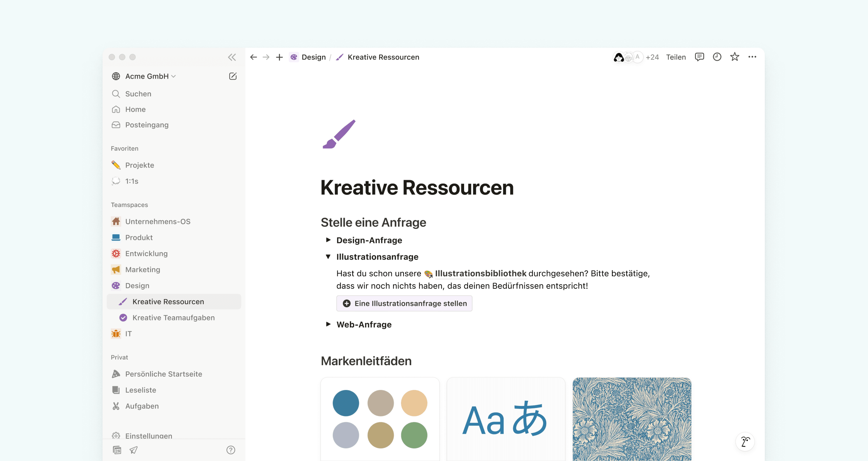
Task: Click the Unternehmens-OS house icon
Action: (x=116, y=222)
